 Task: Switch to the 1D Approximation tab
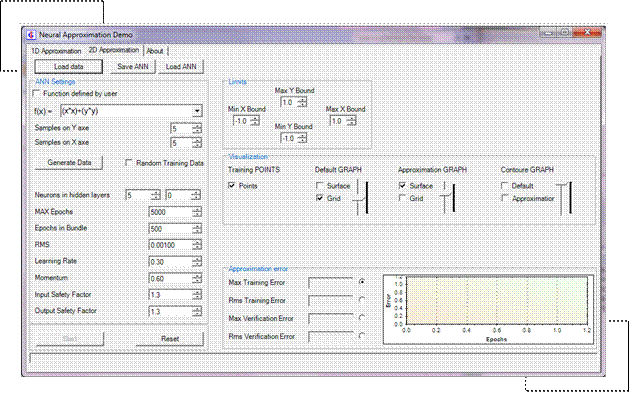tap(56, 51)
